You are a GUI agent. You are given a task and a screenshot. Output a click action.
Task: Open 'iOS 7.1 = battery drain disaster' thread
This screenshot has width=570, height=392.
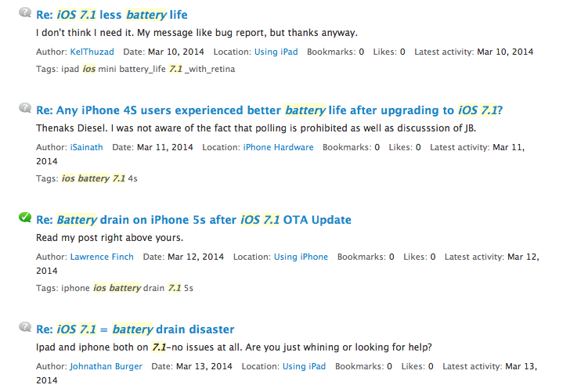[135, 329]
